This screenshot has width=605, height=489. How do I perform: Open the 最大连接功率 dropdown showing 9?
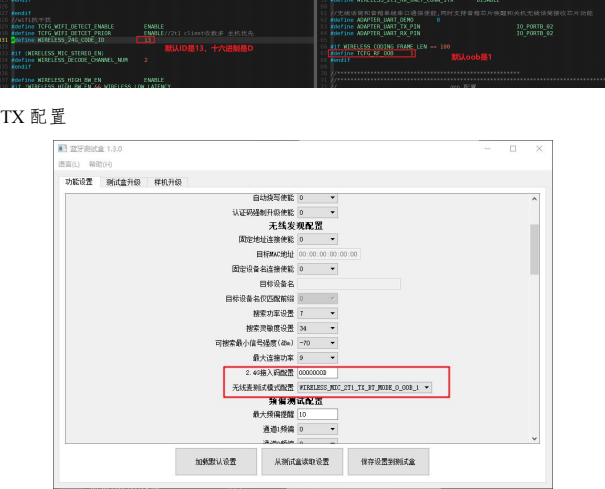(x=318, y=358)
